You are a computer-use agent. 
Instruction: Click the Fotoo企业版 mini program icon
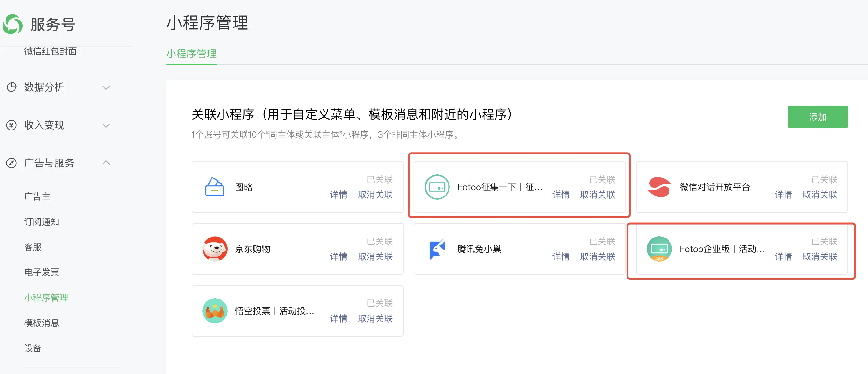pyautogui.click(x=659, y=249)
